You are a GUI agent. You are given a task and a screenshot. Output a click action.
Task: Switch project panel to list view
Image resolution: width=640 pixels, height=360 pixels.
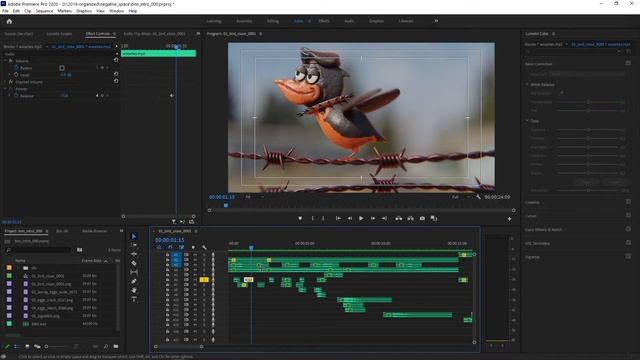click(x=17, y=347)
